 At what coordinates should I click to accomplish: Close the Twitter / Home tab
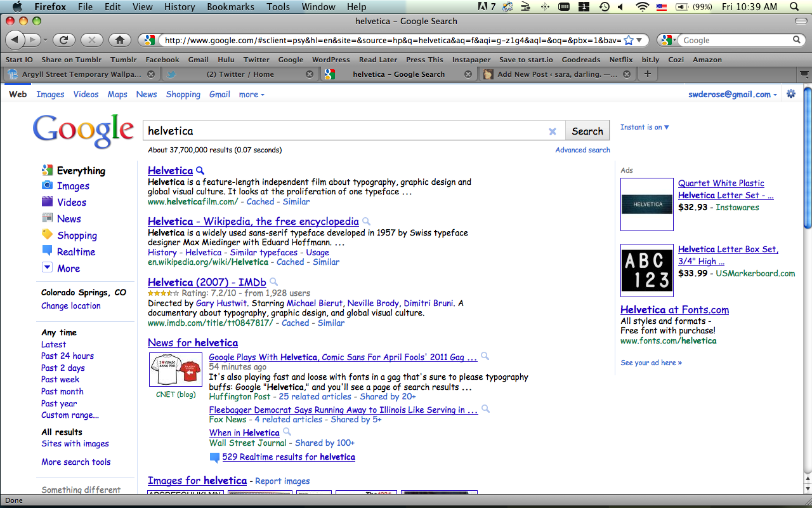point(310,74)
